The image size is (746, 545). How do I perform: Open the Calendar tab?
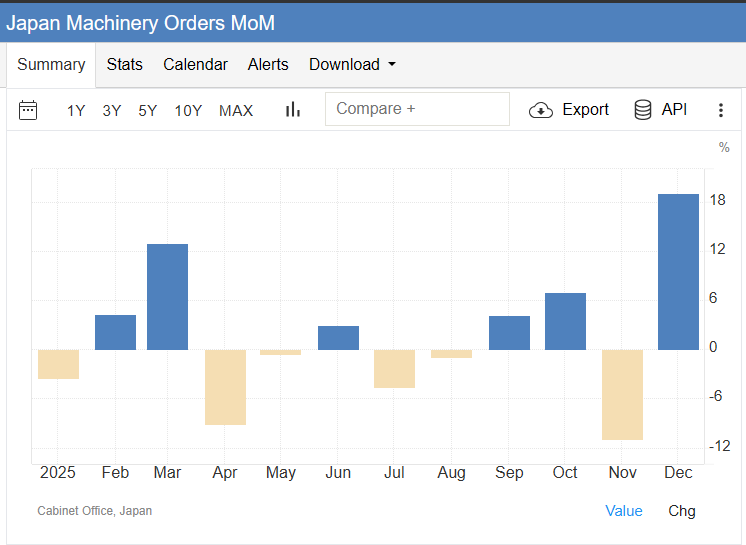pos(196,65)
